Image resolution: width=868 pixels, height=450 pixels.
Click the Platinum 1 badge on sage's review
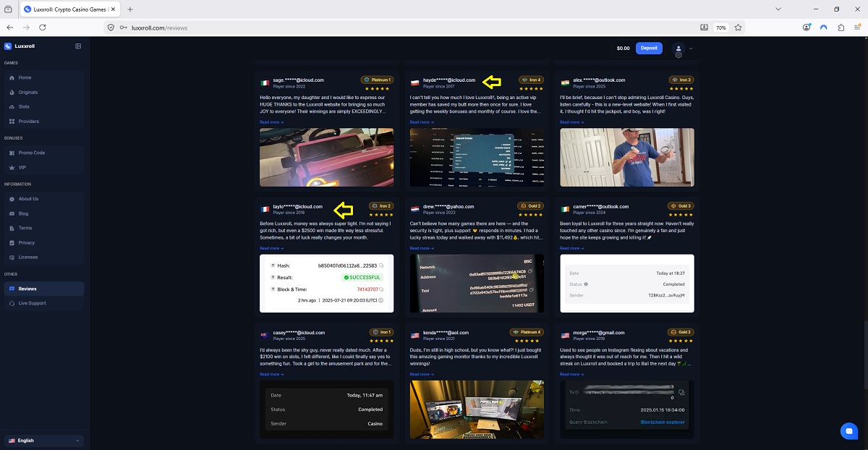(378, 80)
